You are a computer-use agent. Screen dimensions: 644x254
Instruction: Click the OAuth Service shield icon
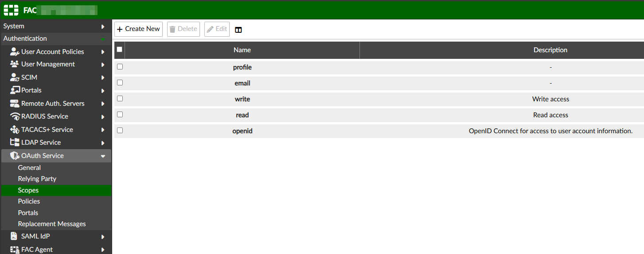tap(15, 156)
